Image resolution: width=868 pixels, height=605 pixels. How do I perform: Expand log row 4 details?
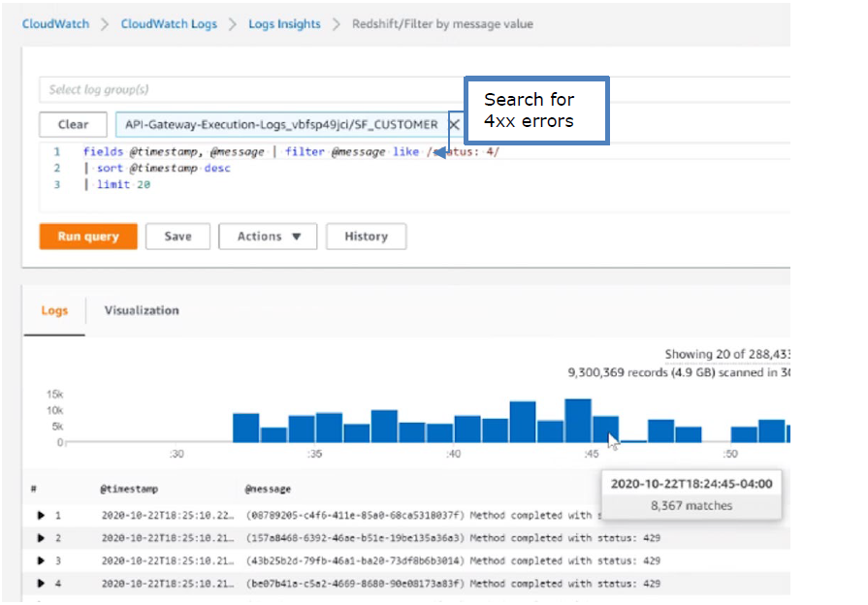(x=41, y=583)
